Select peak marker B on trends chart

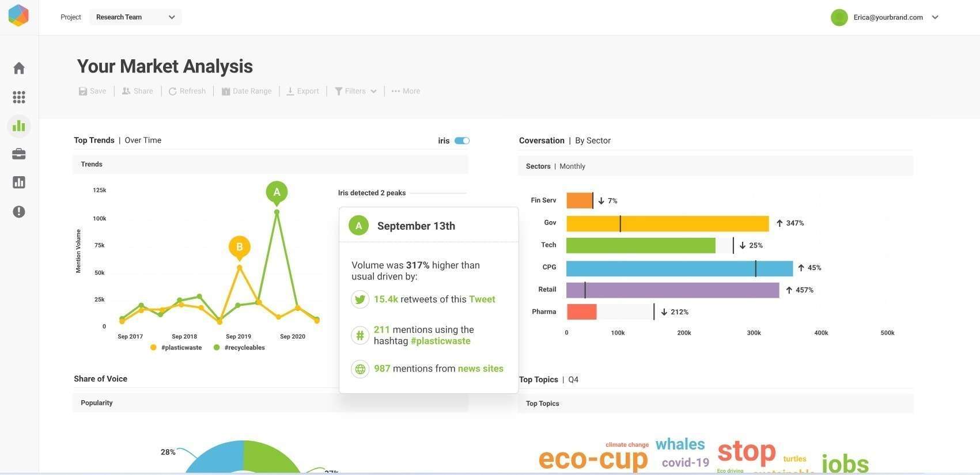click(240, 247)
